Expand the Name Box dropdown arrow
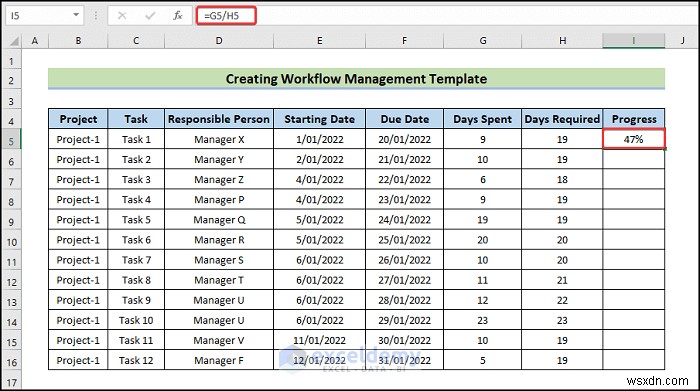 click(76, 15)
